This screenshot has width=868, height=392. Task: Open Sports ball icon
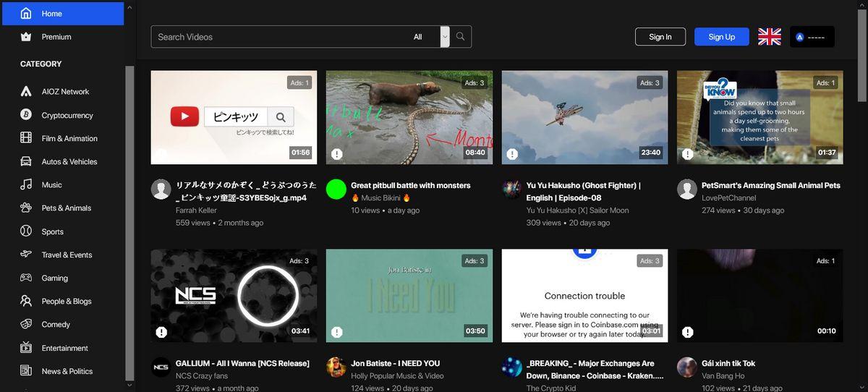point(26,231)
